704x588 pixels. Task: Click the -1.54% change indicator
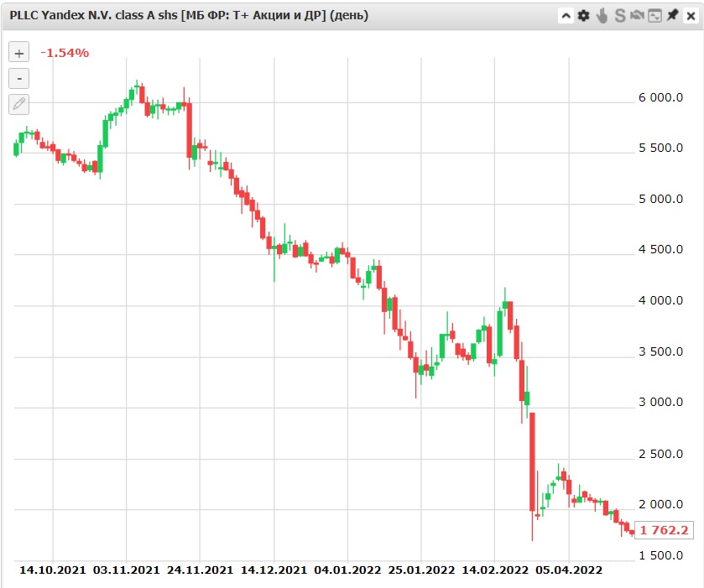tap(65, 53)
